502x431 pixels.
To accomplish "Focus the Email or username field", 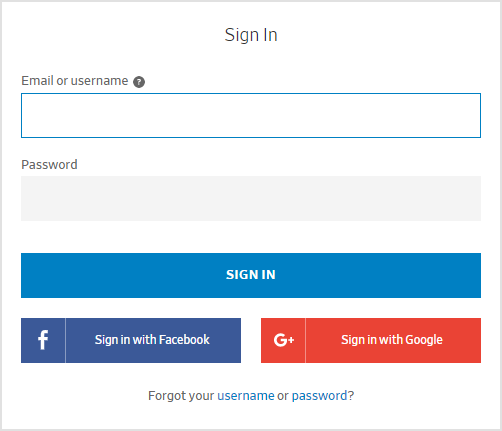I will [251, 115].
